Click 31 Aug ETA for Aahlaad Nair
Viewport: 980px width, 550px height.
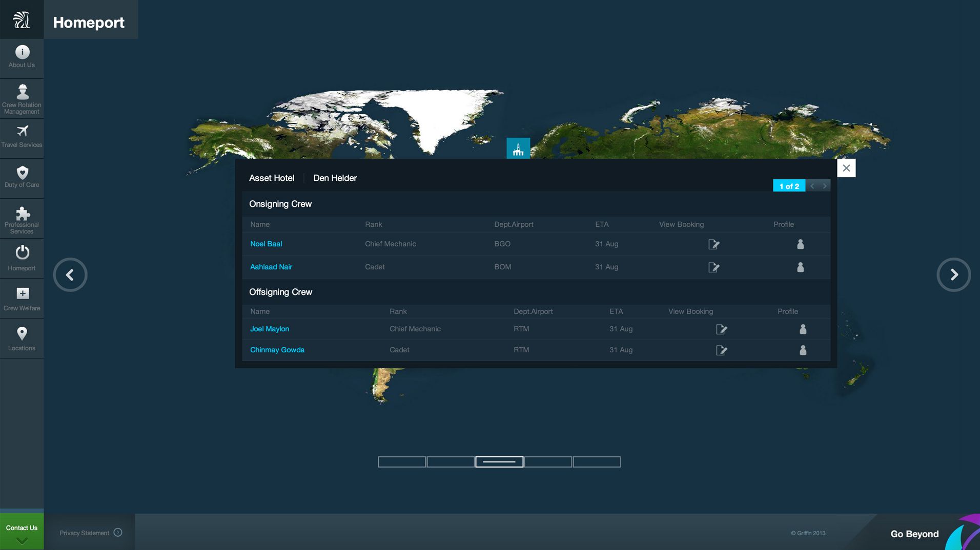point(606,267)
